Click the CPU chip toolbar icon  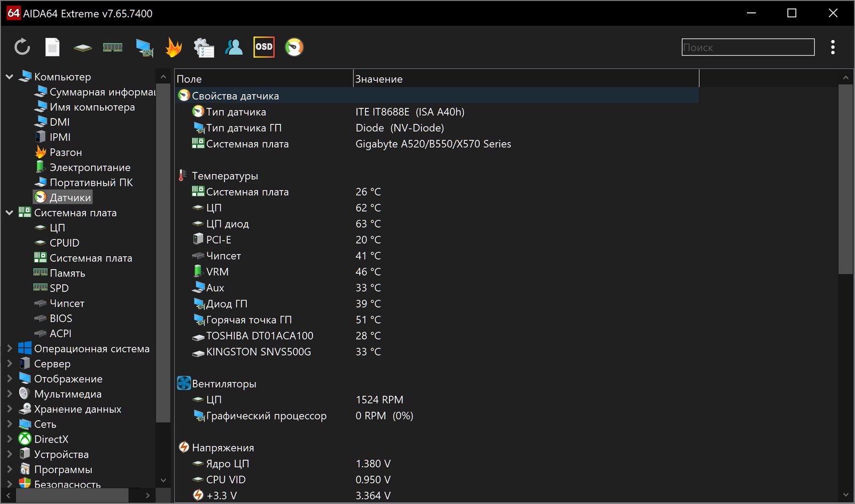tap(82, 48)
